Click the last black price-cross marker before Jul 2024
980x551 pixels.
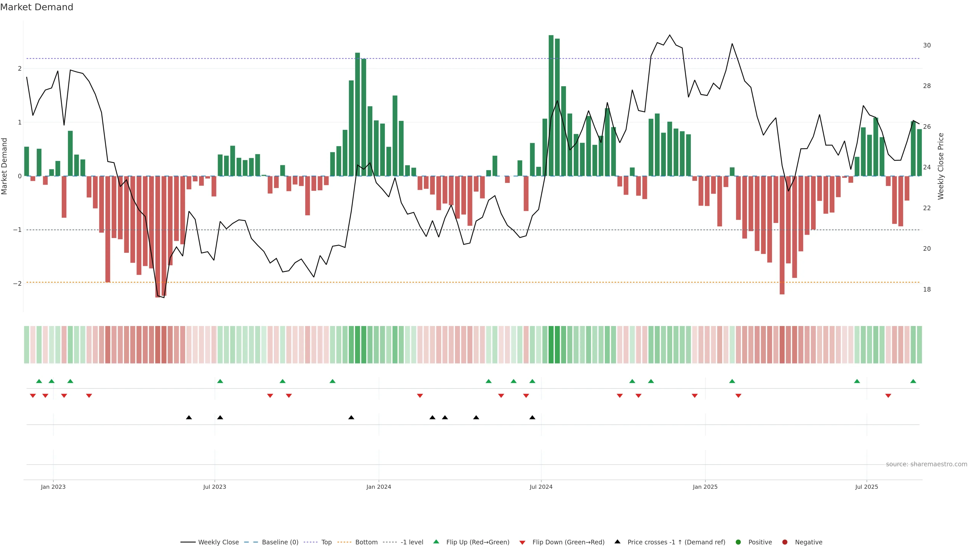click(x=532, y=418)
